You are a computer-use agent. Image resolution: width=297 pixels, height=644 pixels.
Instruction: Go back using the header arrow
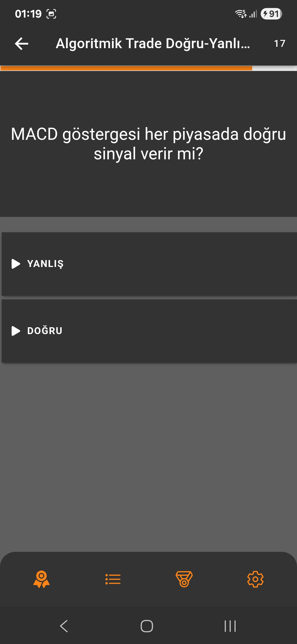(x=22, y=43)
